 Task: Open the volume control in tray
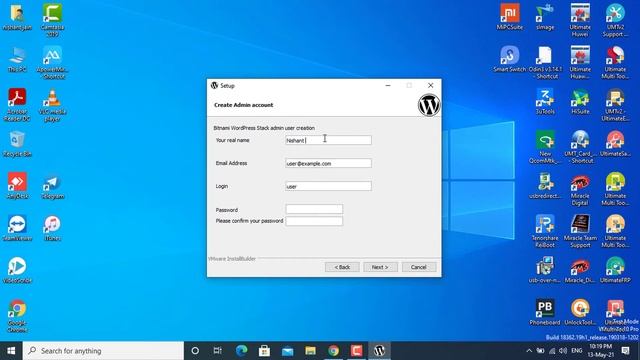563,351
